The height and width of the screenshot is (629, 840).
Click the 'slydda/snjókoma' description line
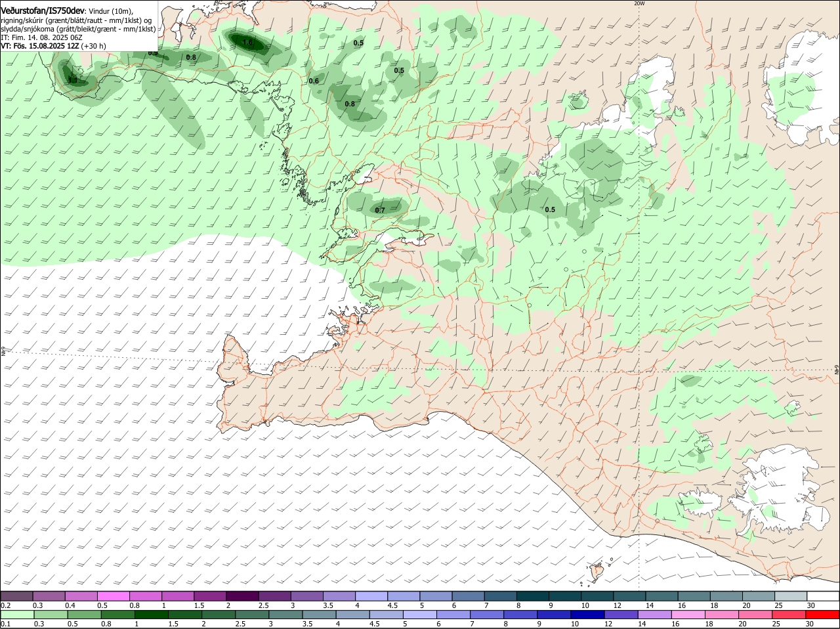tap(78, 29)
